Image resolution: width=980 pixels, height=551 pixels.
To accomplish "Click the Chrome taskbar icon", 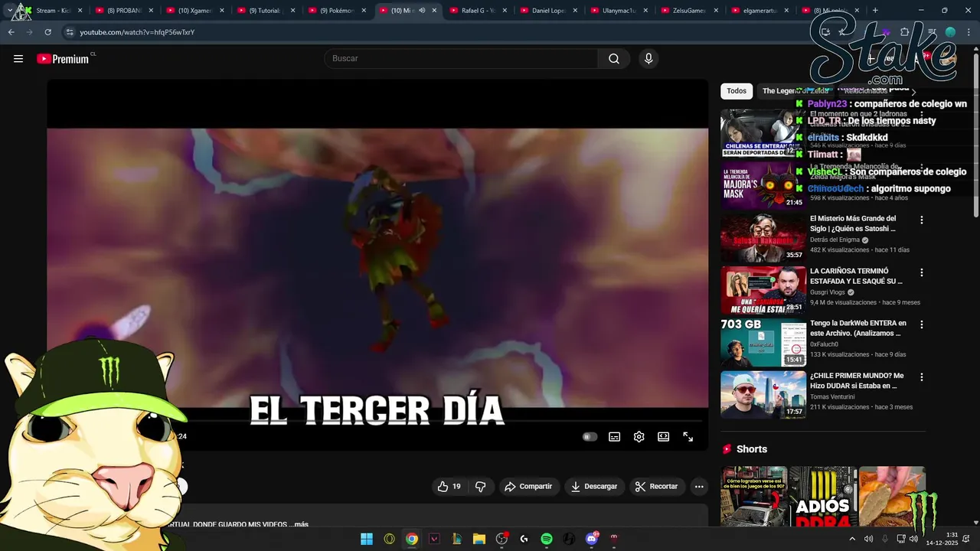I will [x=412, y=539].
